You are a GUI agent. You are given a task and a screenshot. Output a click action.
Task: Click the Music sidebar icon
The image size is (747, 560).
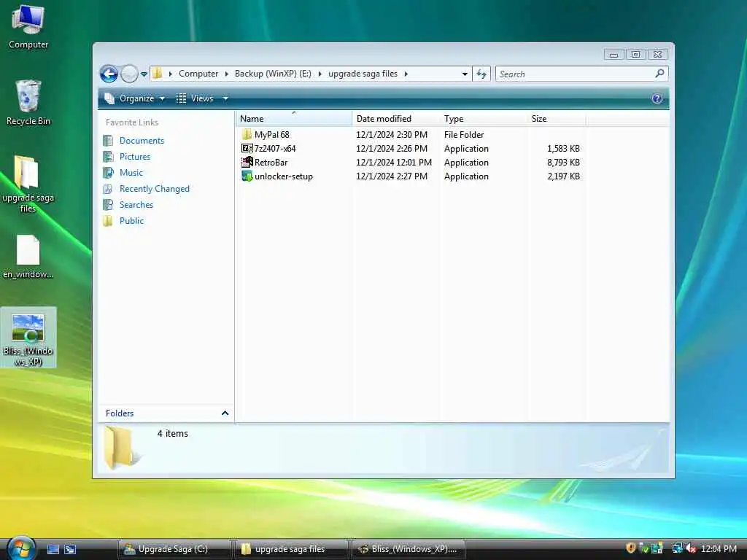click(108, 172)
